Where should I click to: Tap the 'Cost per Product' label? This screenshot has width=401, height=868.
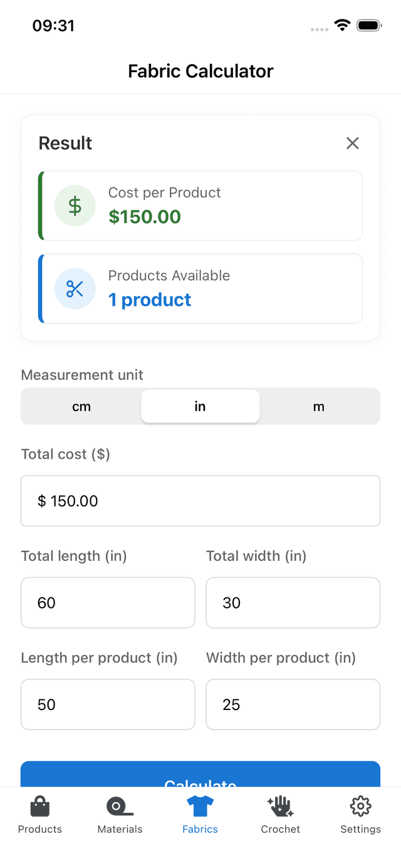coord(165,193)
